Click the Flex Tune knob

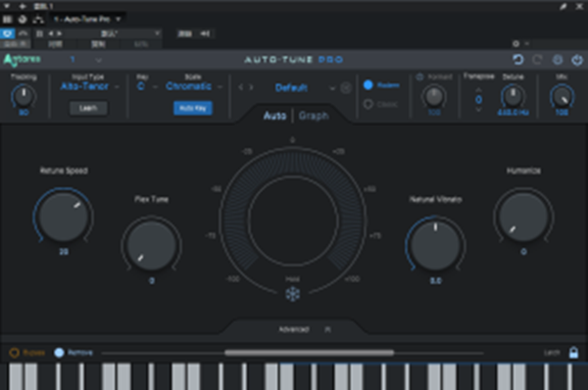[152, 246]
